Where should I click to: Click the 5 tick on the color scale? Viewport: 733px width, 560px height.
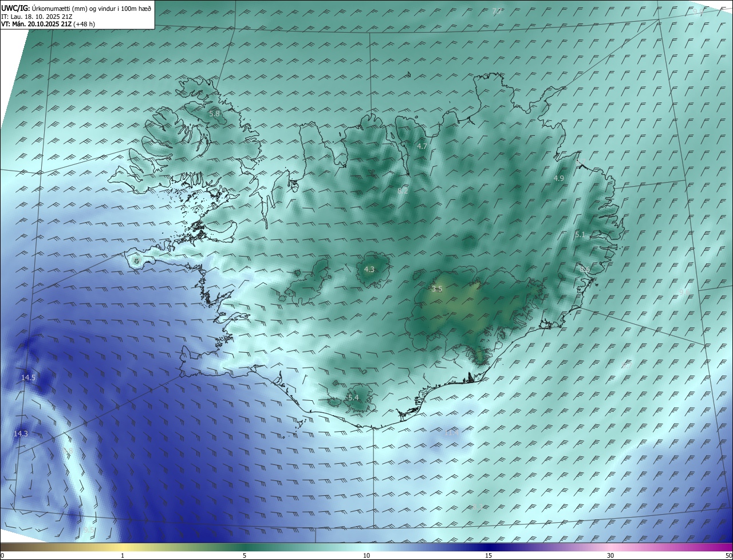pyautogui.click(x=245, y=555)
